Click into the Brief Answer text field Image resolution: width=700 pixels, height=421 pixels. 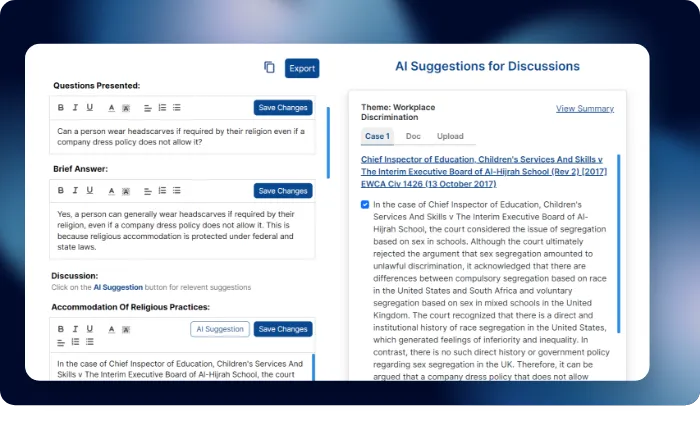[182, 230]
